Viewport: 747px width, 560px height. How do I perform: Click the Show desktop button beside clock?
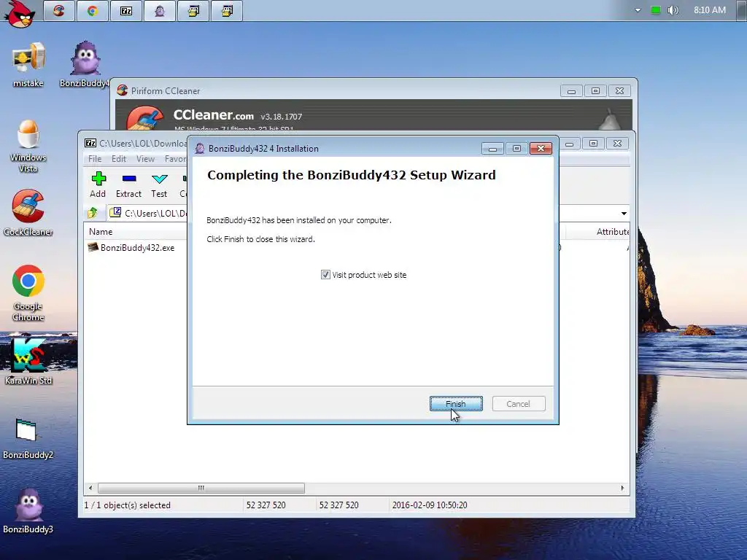tap(741, 10)
